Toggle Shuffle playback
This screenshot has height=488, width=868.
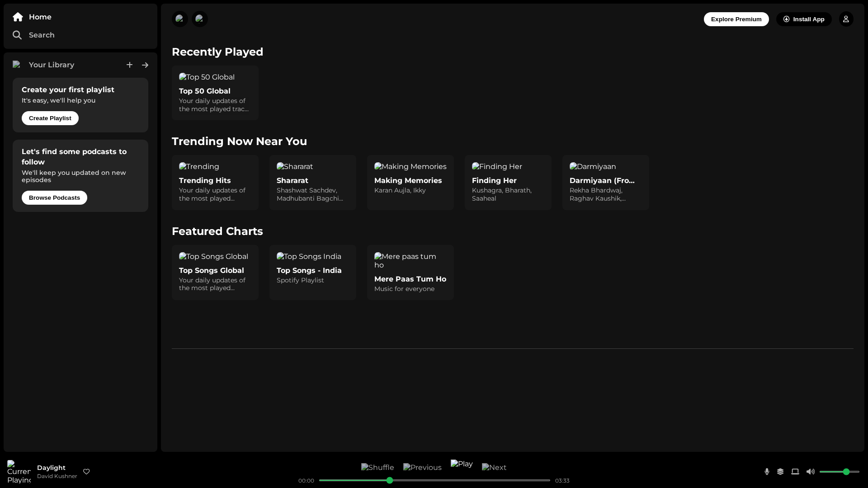(x=377, y=468)
